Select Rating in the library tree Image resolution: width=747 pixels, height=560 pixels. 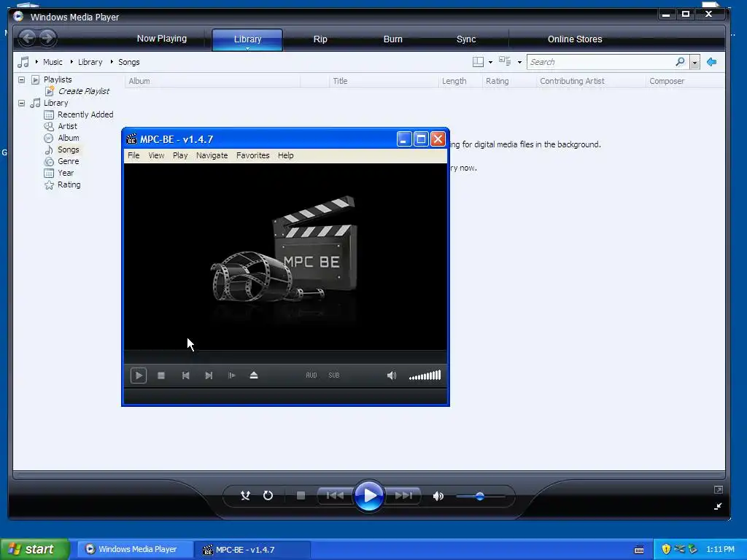coord(69,184)
